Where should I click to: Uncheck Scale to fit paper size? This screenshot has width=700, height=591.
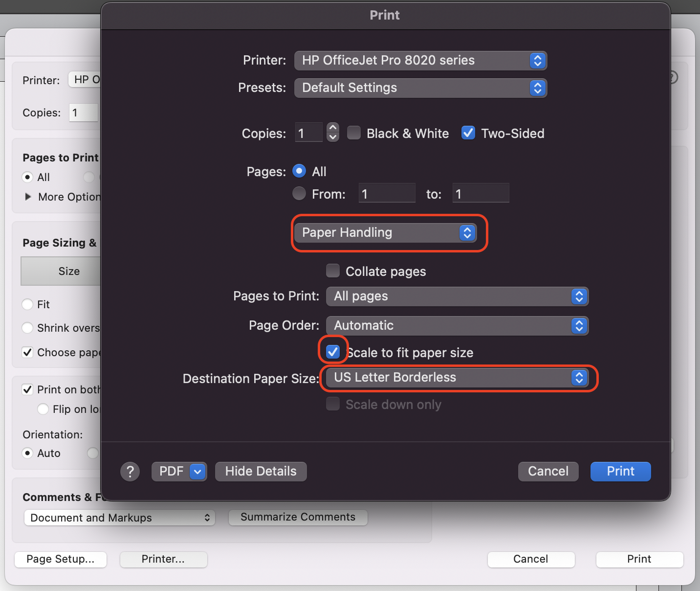coord(333,352)
